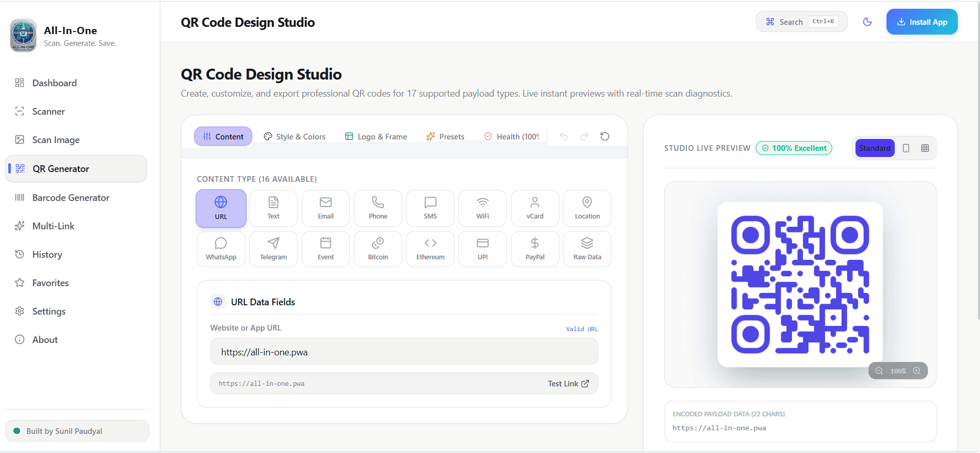Select the Ethereum content type
The width and height of the screenshot is (980, 453).
(x=430, y=249)
